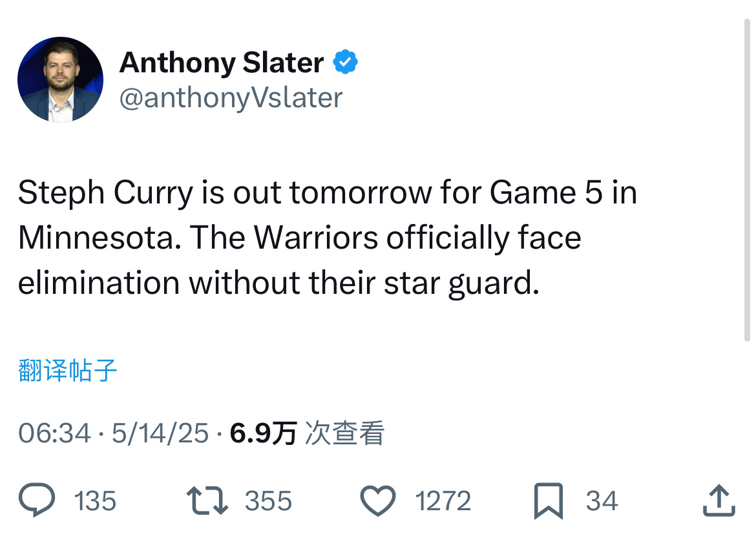756x558 pixels.
Task: Open Anthony Slater's profile photo
Action: point(60,79)
